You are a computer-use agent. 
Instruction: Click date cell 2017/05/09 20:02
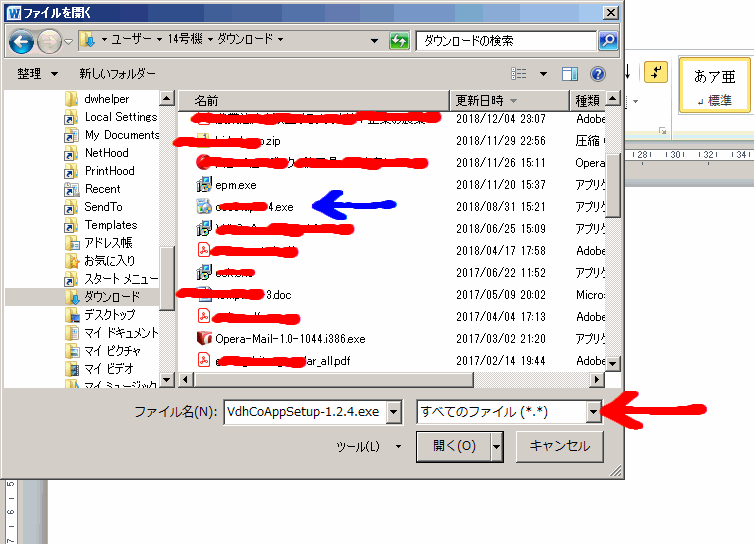[x=501, y=295]
